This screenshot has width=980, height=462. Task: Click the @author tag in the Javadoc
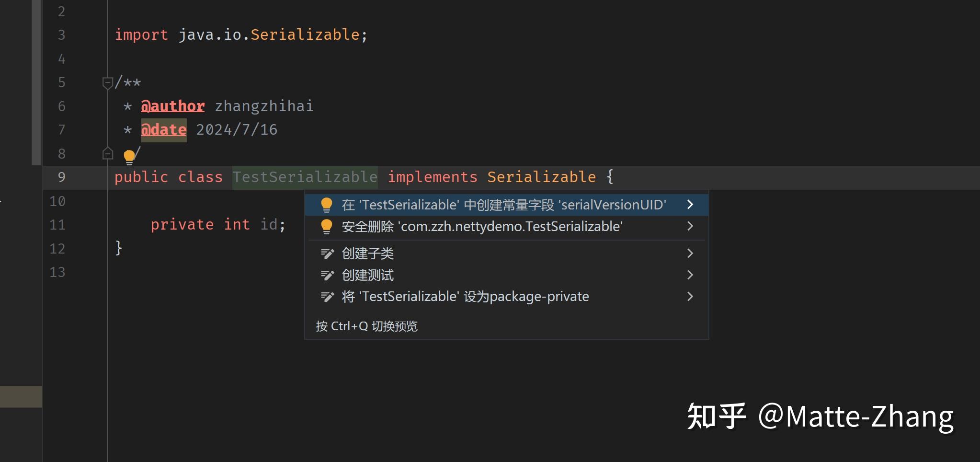[x=172, y=105]
